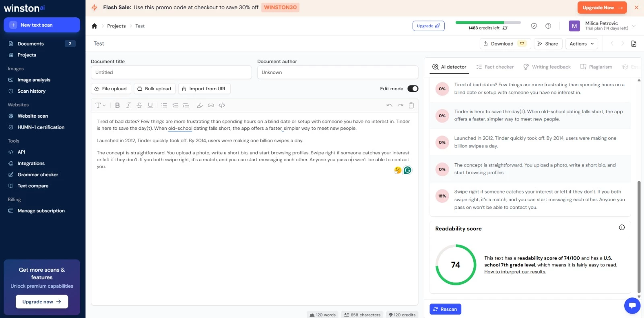Viewport: 644px width, 318px height.
Task: Click the indent list icon
Action: (x=186, y=105)
